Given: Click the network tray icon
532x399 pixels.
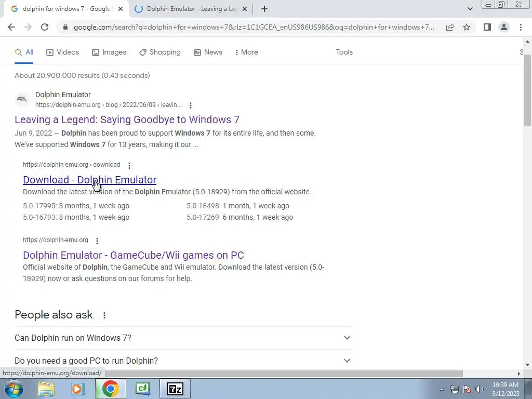Looking at the screenshot, I should pos(454,389).
